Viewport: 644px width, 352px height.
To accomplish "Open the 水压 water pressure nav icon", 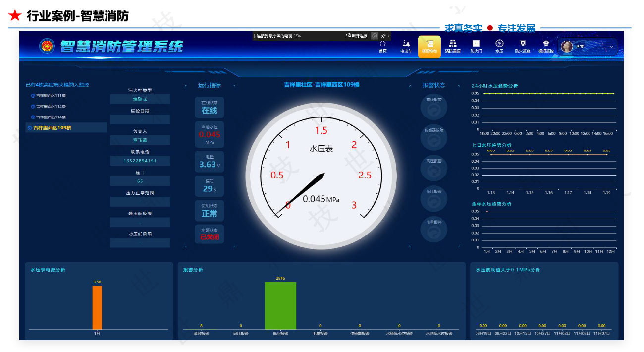I will pyautogui.click(x=499, y=46).
